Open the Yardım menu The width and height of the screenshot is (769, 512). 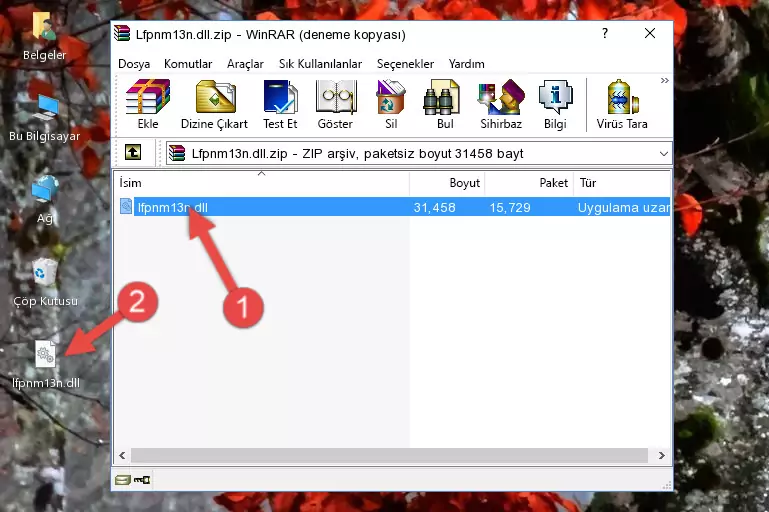[x=466, y=64]
